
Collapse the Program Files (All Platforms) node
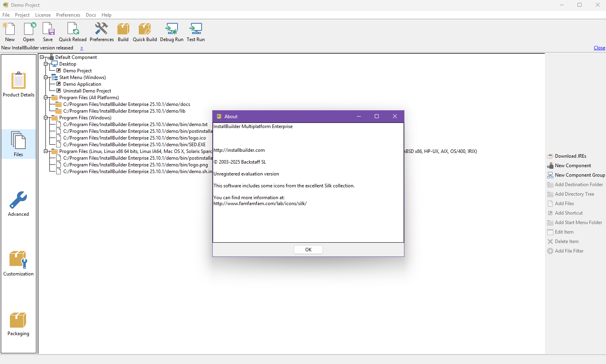(46, 98)
